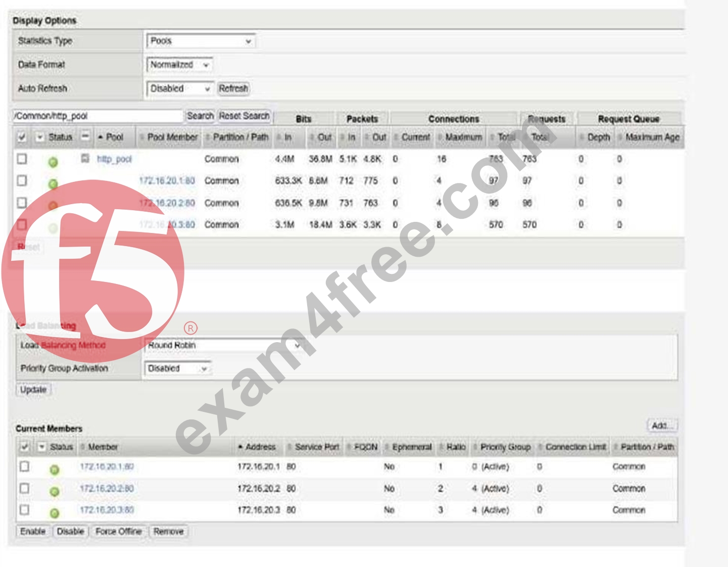The image size is (728, 567).
Task: Open the Statistics Type dropdown showing Pools
Action: pyautogui.click(x=201, y=41)
